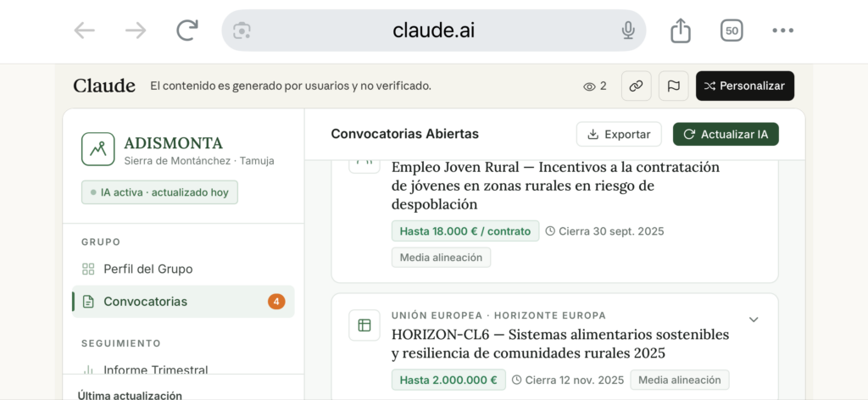Click the copy link icon button
Image resolution: width=868 pixels, height=400 pixels.
pyautogui.click(x=637, y=86)
